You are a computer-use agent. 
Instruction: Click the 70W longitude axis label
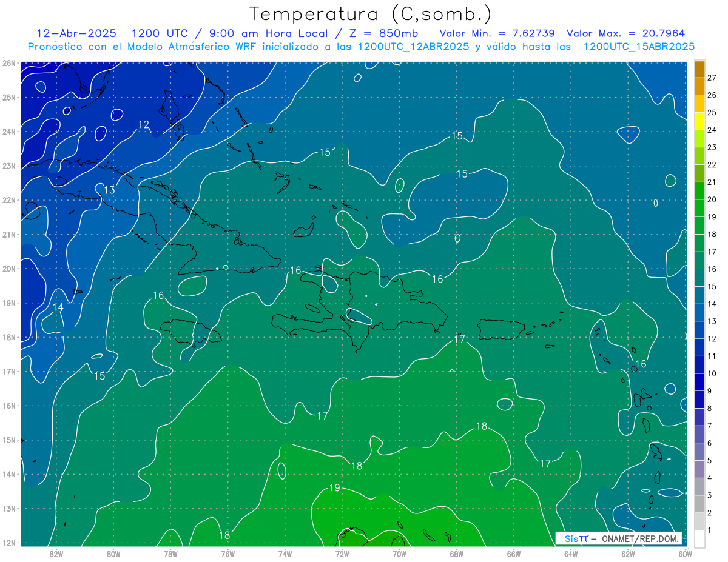[x=399, y=553]
